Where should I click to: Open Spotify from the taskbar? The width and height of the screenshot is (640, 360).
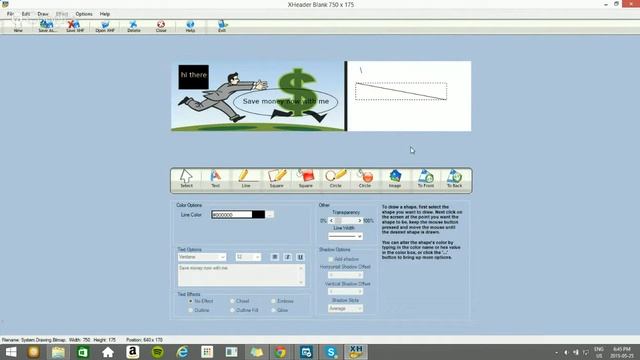tap(158, 352)
